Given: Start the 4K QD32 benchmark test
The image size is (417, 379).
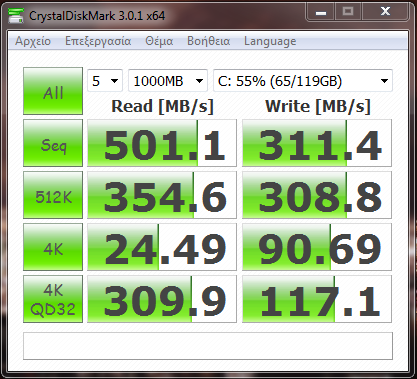Looking at the screenshot, I should 53,299.
